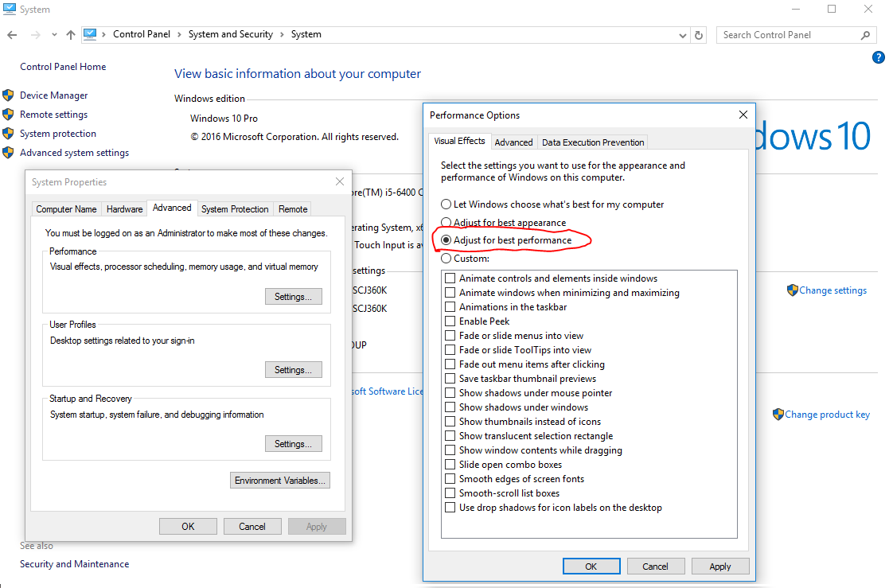This screenshot has height=588, width=889.
Task: Click OK in Performance Options dialog
Action: tap(591, 567)
